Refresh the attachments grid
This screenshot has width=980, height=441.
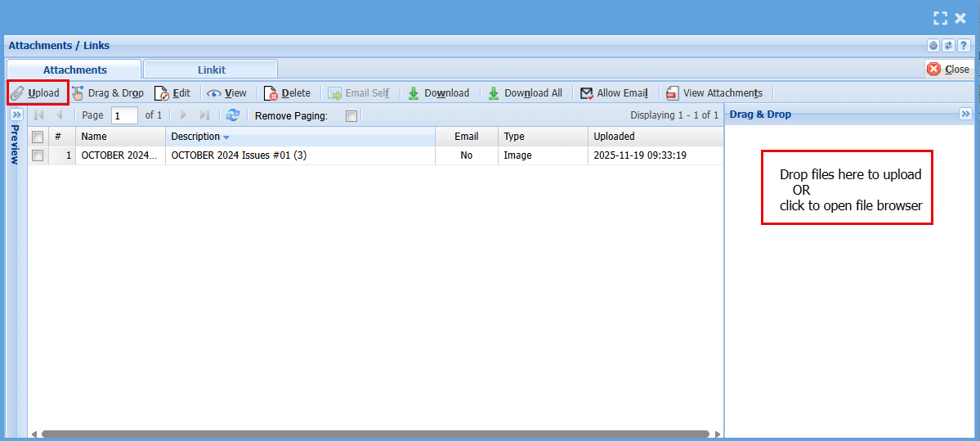(233, 115)
